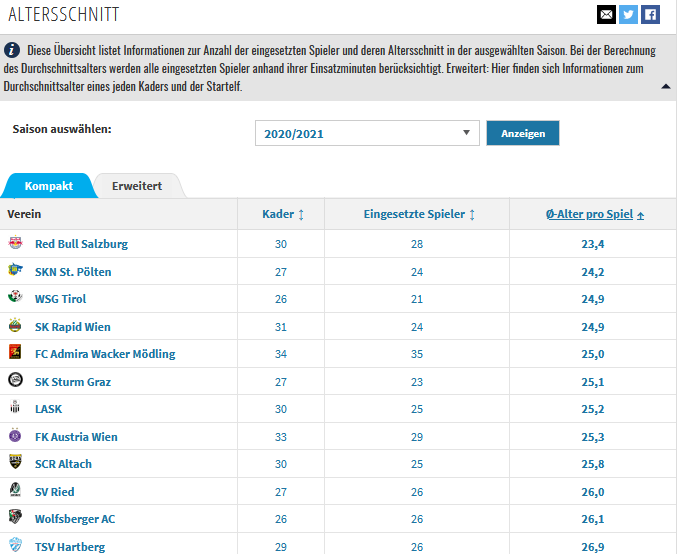Click the SKN St. Pölten club crest
677x554 pixels.
[x=15, y=270]
